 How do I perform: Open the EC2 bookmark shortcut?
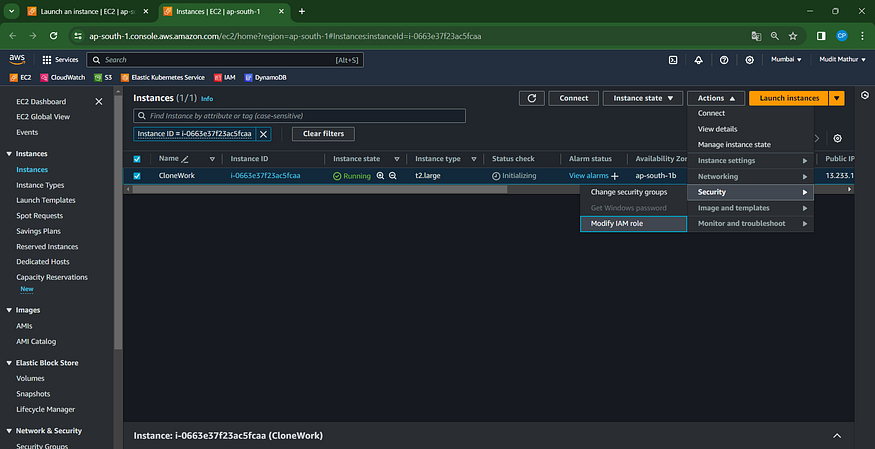pos(21,78)
